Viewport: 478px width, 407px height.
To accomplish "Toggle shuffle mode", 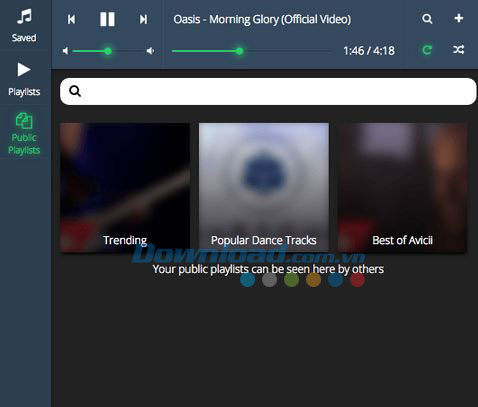I will click(x=459, y=50).
